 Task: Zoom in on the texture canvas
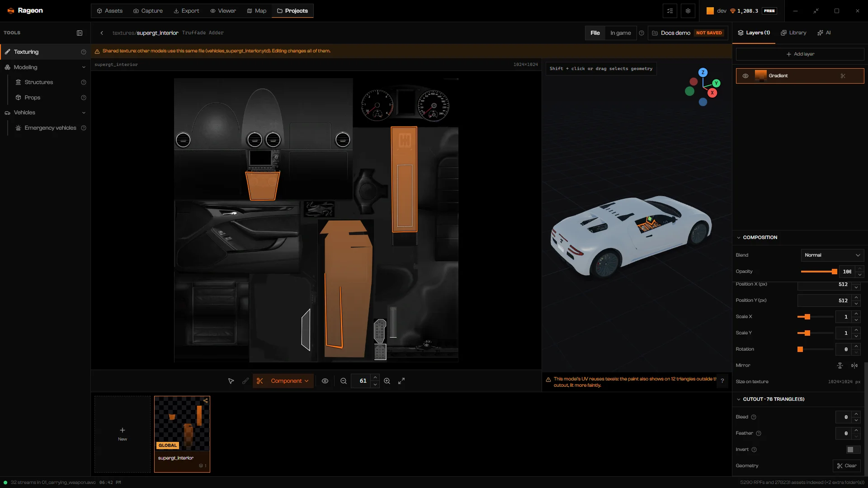pyautogui.click(x=387, y=381)
